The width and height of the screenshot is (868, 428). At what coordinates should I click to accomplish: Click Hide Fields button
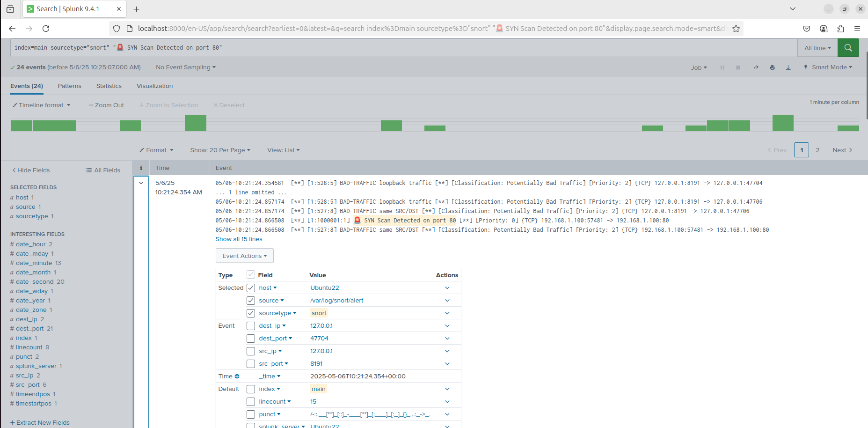(31, 170)
